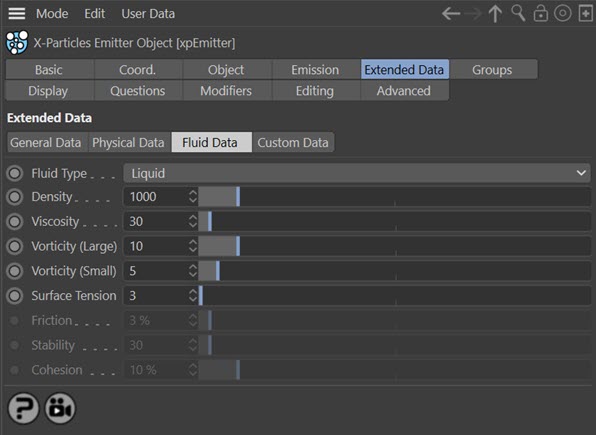This screenshot has width=596, height=435.
Task: Open the search magnifier icon
Action: [x=518, y=14]
